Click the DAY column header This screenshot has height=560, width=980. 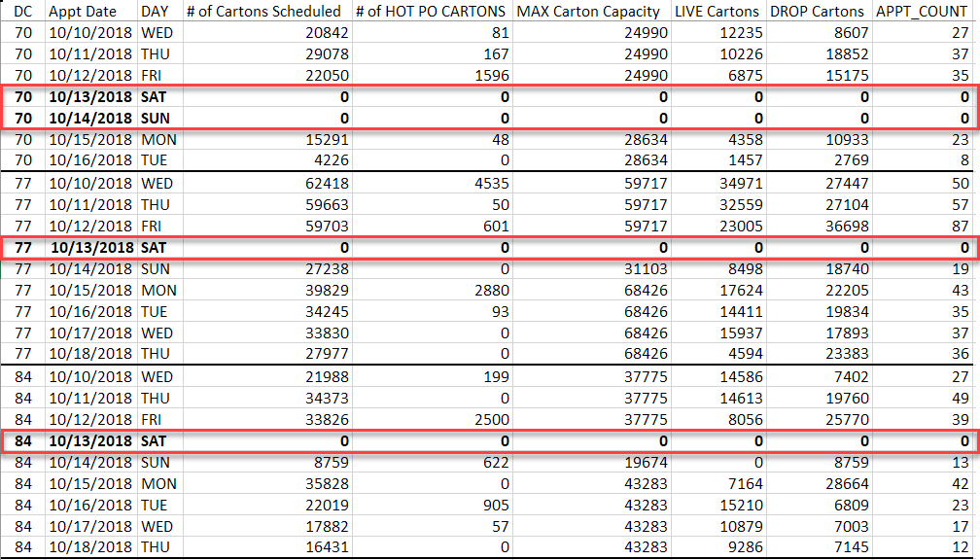[158, 12]
